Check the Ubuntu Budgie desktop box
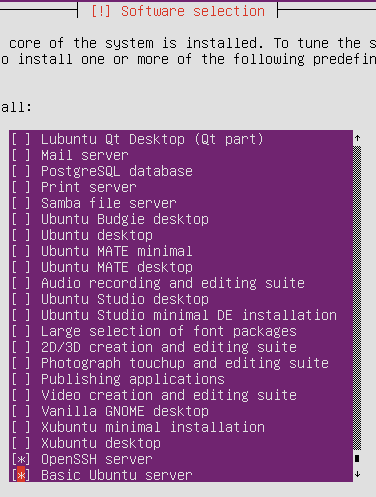 click(21, 219)
